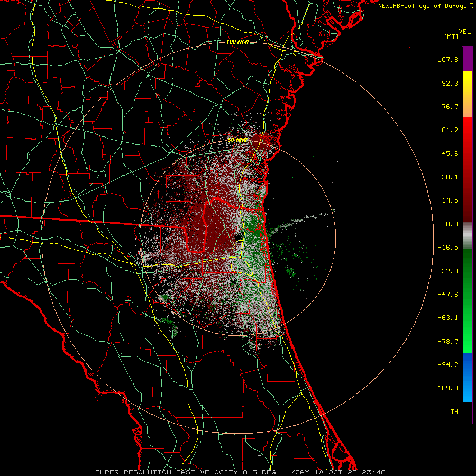This screenshot has height=476, width=476.
Task: Select the -78.7 legend value
Action: 448,342
